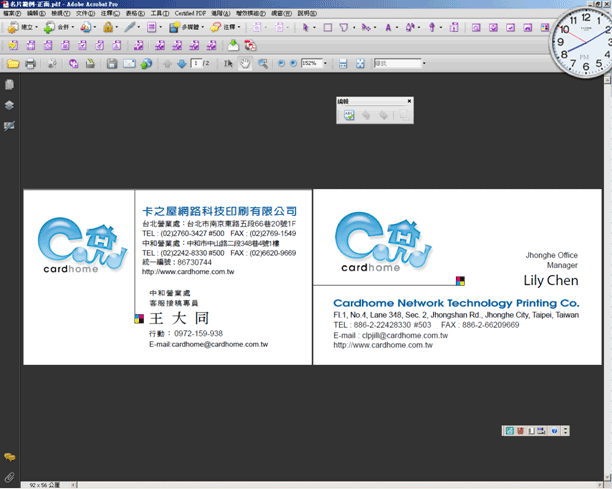Click the spell check icon in floating toolbar
This screenshot has height=489, width=612.
(349, 115)
